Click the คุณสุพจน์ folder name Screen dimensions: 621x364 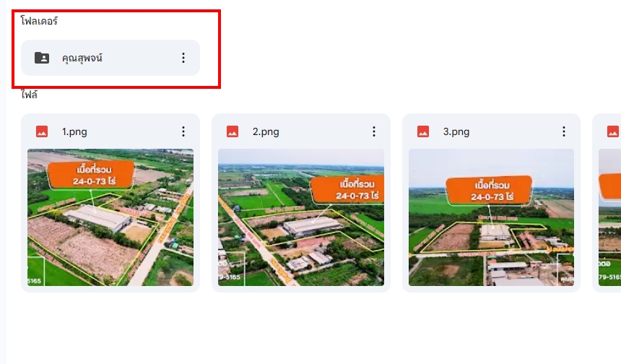(x=82, y=58)
